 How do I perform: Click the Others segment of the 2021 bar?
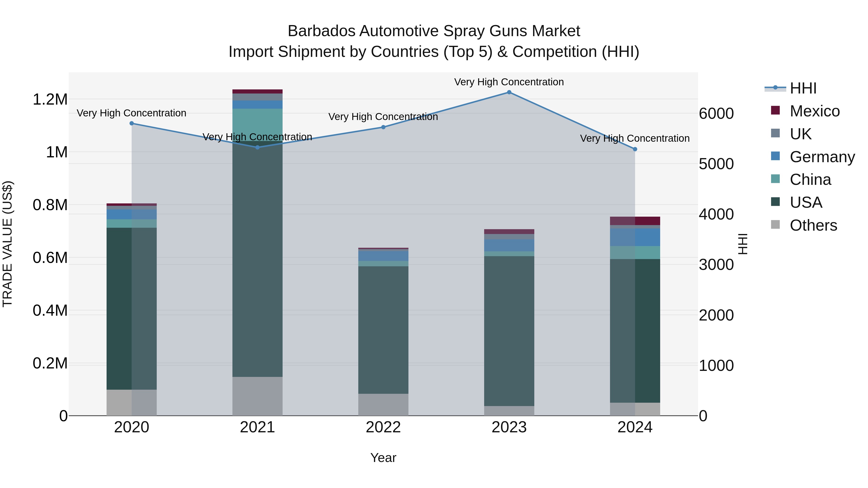258,396
